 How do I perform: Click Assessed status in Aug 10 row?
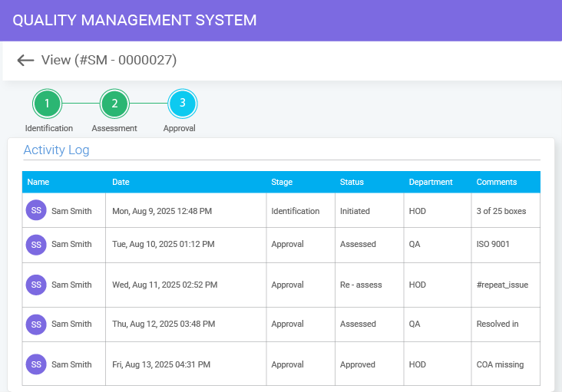click(x=358, y=244)
